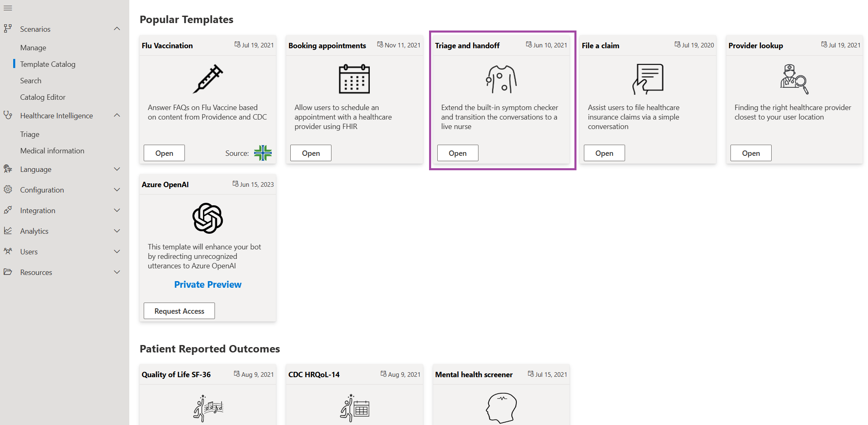Select Template Catalog in the sidebar
The image size is (868, 425).
[x=48, y=64]
